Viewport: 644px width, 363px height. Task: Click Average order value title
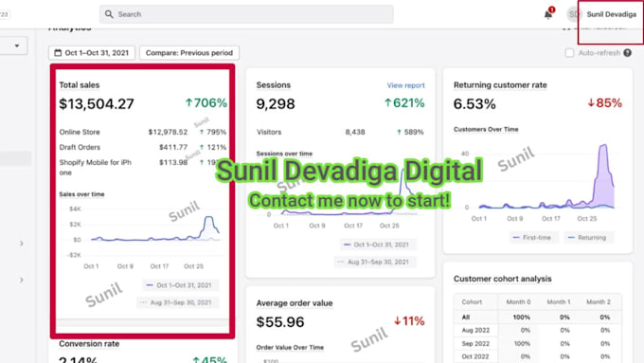click(295, 303)
